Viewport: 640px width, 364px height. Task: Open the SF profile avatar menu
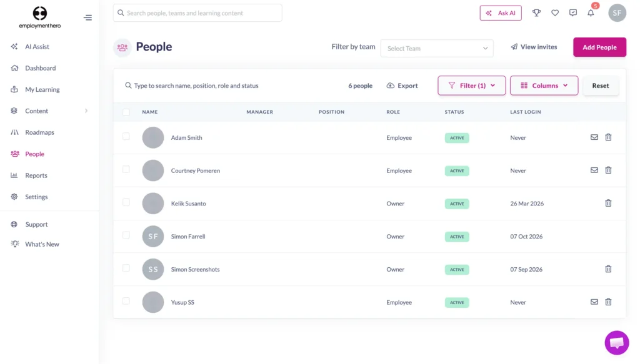click(617, 13)
